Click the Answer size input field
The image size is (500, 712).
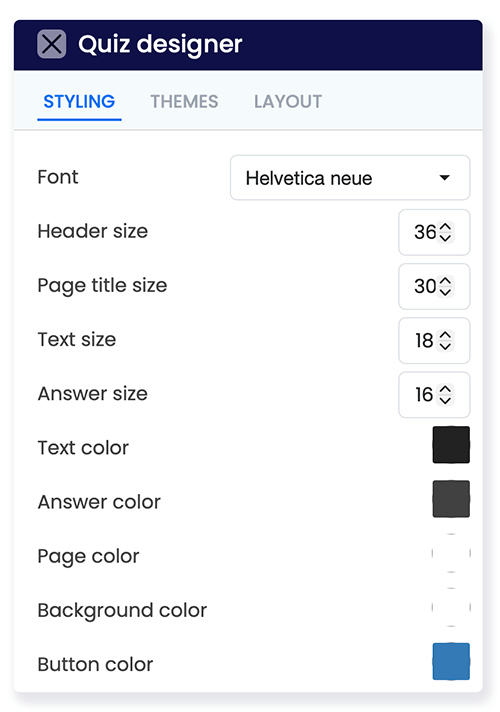(434, 395)
